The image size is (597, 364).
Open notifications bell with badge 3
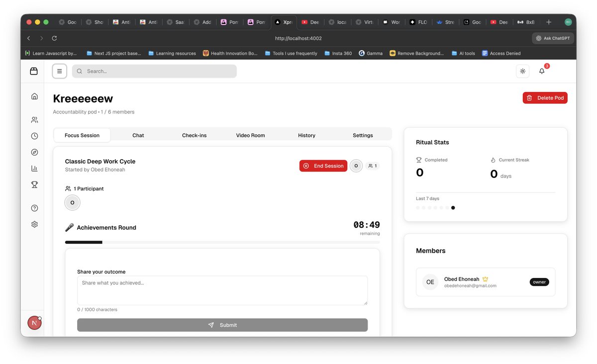coord(542,71)
